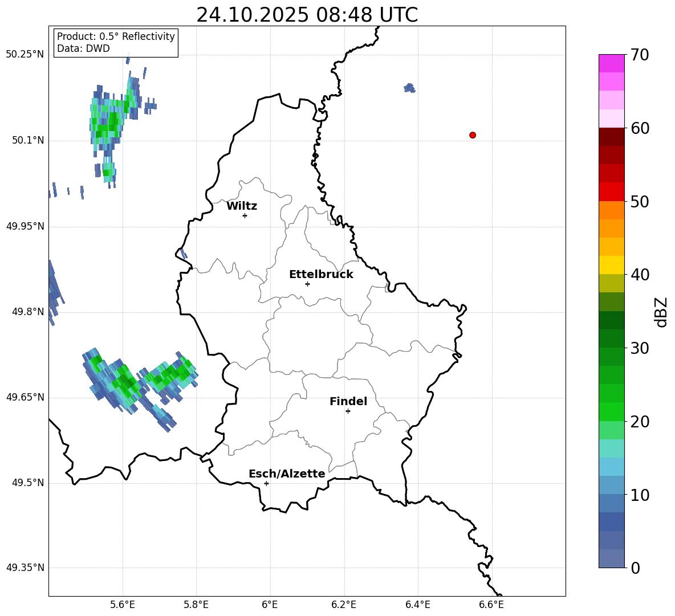675x616 pixels.
Task: Click the 'Data: DWD' text
Action: point(83,48)
